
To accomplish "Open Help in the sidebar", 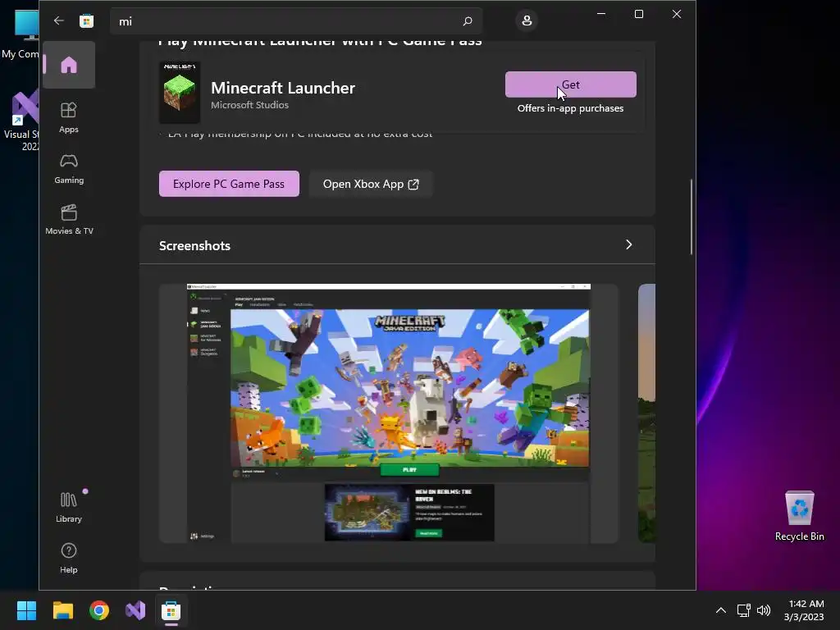I will click(69, 558).
